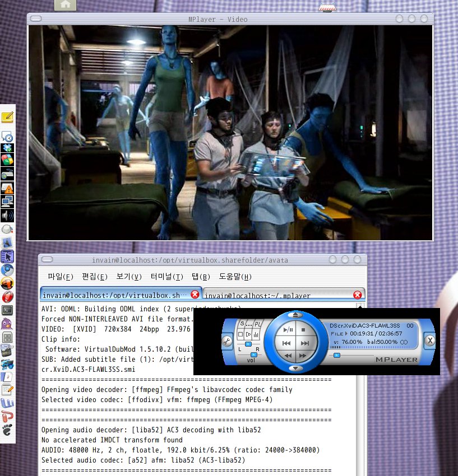Close MPlayer with the X button
458x476 pixels.
click(430, 340)
